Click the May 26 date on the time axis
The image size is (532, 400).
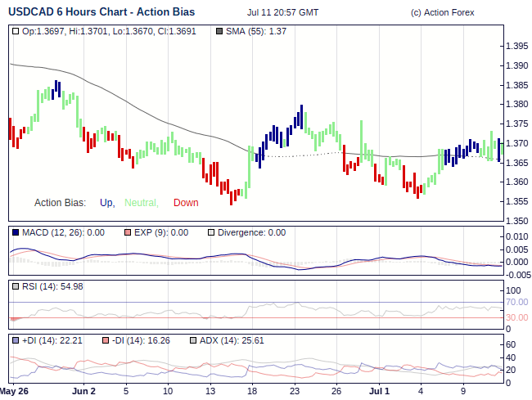pyautogui.click(x=15, y=392)
